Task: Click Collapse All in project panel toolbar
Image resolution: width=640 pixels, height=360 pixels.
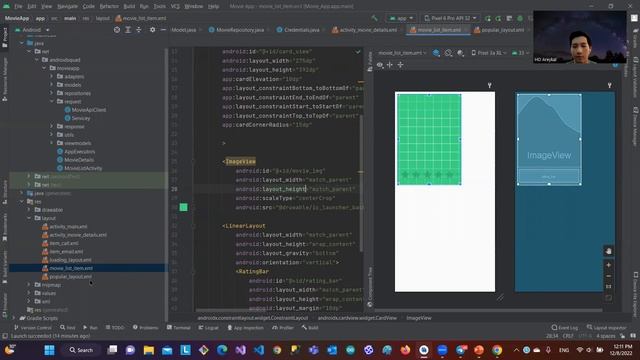Action: click(139, 30)
